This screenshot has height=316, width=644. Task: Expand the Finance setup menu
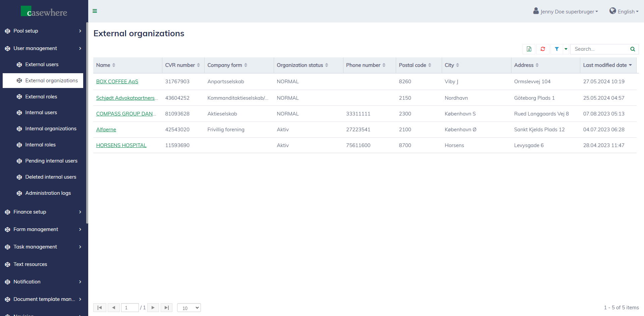pos(43,212)
